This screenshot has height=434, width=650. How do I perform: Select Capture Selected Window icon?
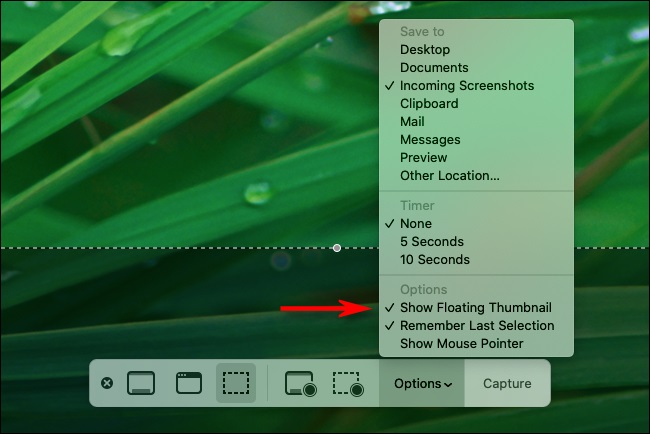tap(189, 383)
